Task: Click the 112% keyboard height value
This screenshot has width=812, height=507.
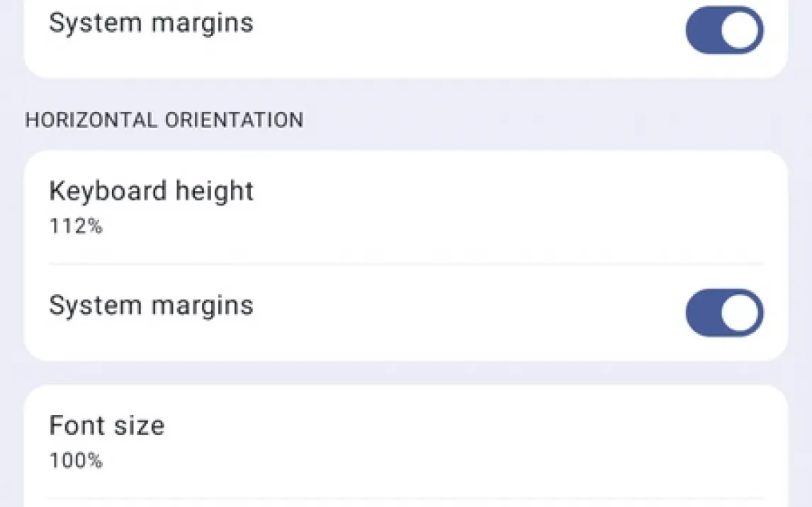Action: point(76,227)
